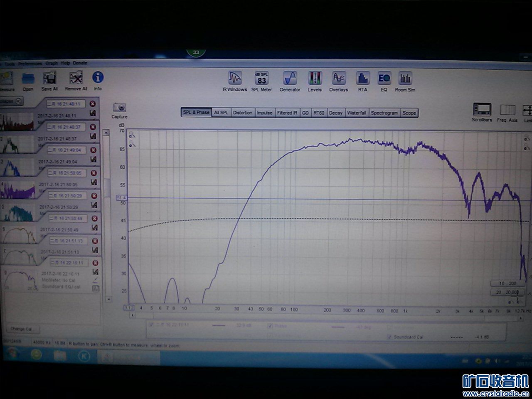Remove the 21:48:11 measurement
The width and height of the screenshot is (532, 399).
[93, 104]
